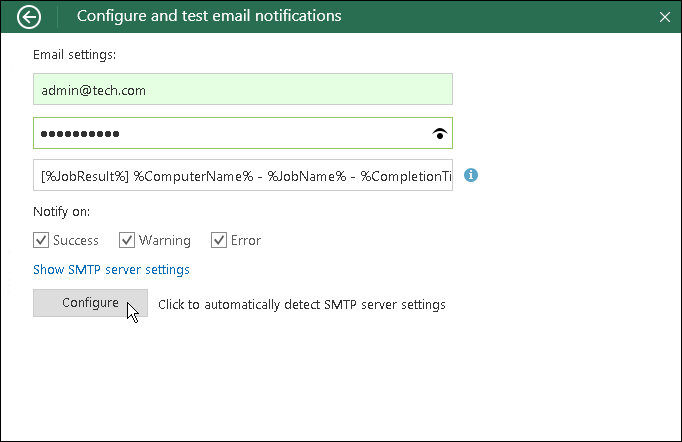
Task: Click the automatic SMTP detection hint text
Action: (302, 304)
